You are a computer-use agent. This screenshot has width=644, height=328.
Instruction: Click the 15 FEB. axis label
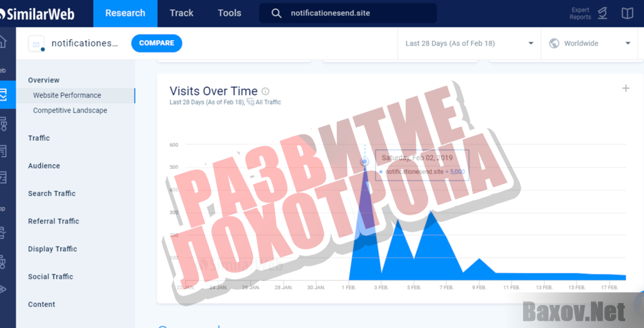coord(577,288)
